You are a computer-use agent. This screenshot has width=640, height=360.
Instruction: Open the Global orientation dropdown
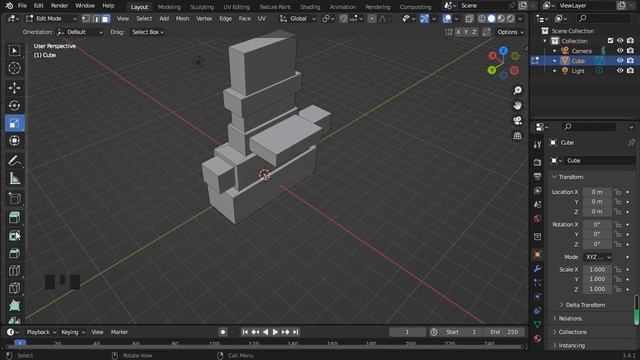coord(298,19)
